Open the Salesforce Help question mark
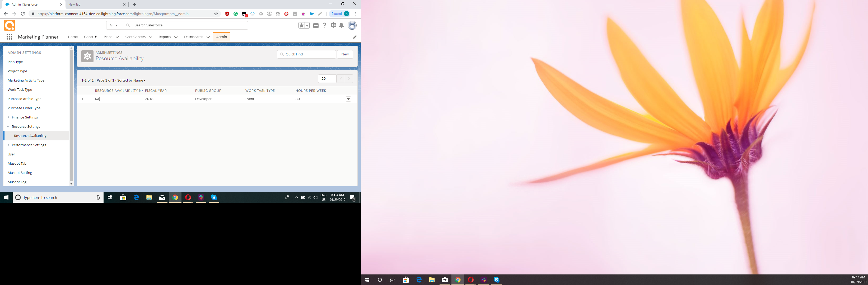Screen dimensions: 868x285 tap(324, 25)
